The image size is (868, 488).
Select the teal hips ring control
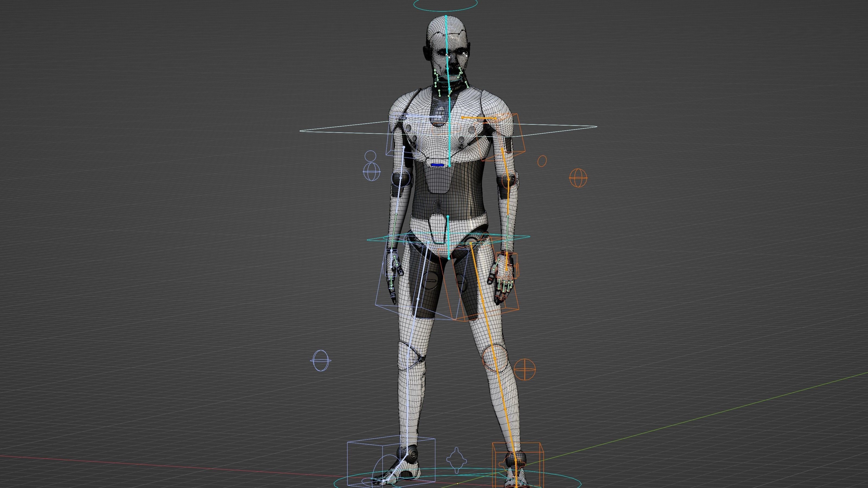(x=448, y=238)
